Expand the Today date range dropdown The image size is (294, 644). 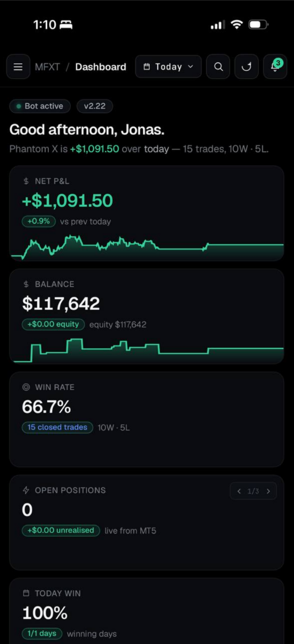click(168, 67)
